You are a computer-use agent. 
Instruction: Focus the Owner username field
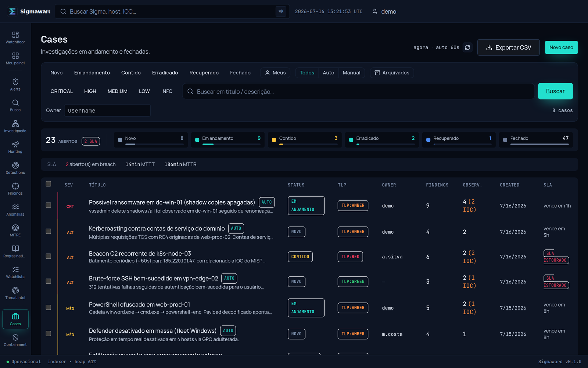coord(107,110)
